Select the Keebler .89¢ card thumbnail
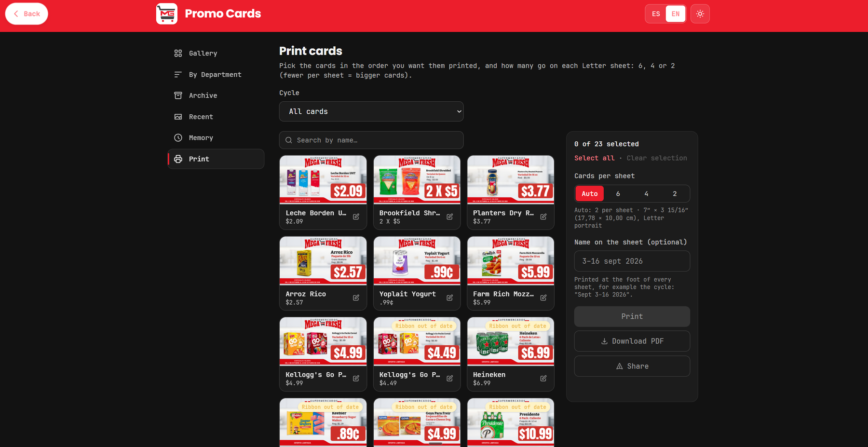This screenshot has height=447, width=868. click(323, 422)
